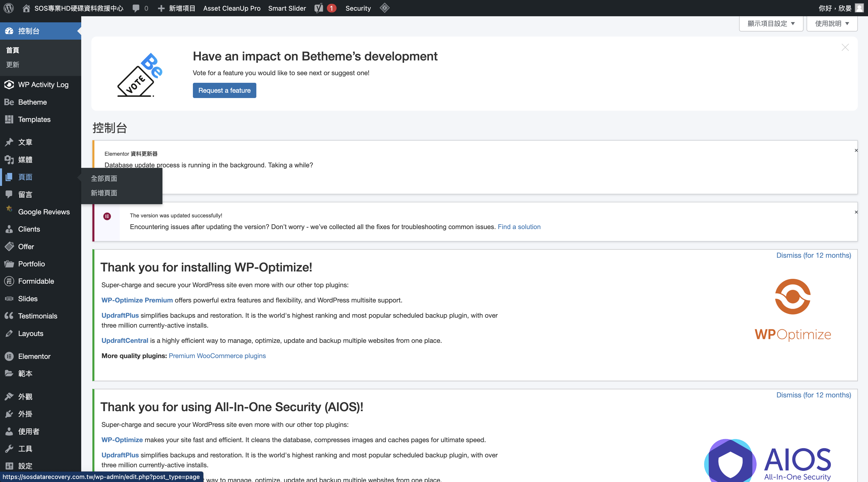Open the user avatar in admin bar
Image resolution: width=868 pixels, height=482 pixels.
pyautogui.click(x=859, y=8)
